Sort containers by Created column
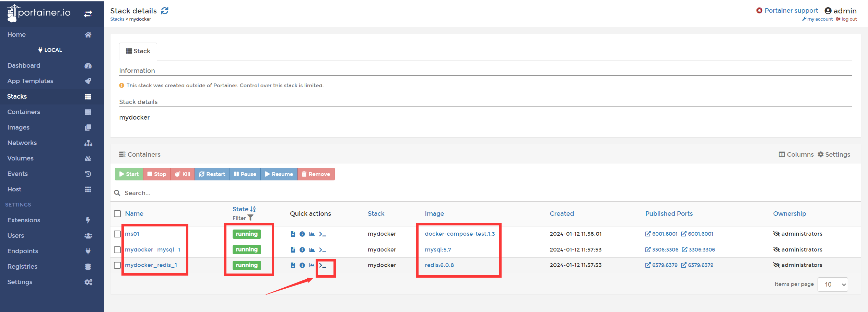 pos(562,214)
